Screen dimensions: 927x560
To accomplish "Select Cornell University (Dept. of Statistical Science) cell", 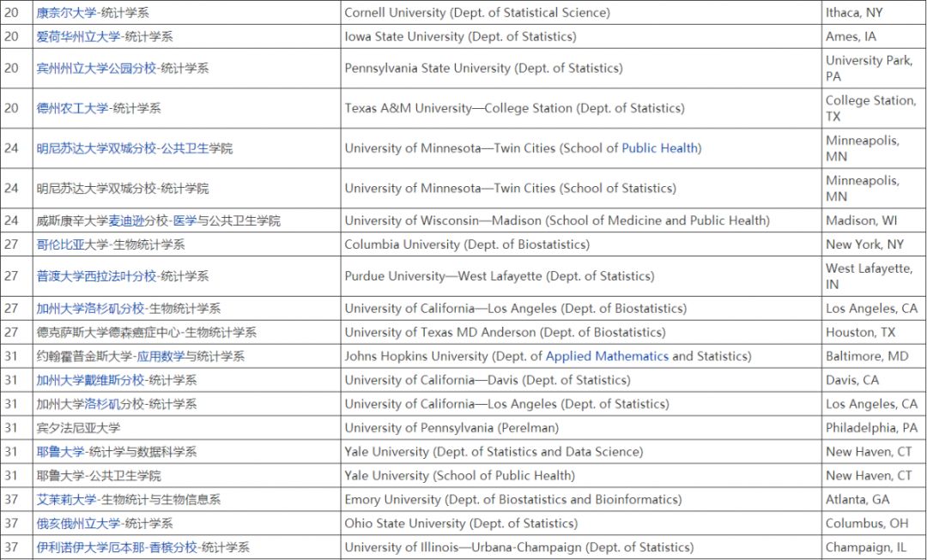I will [x=580, y=12].
